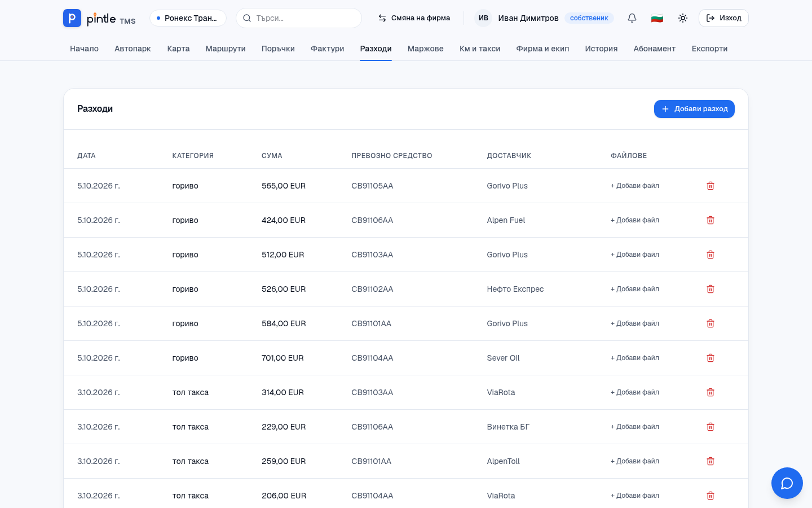Click Смяна на фирма switcher
Image resolution: width=812 pixels, height=508 pixels.
414,18
